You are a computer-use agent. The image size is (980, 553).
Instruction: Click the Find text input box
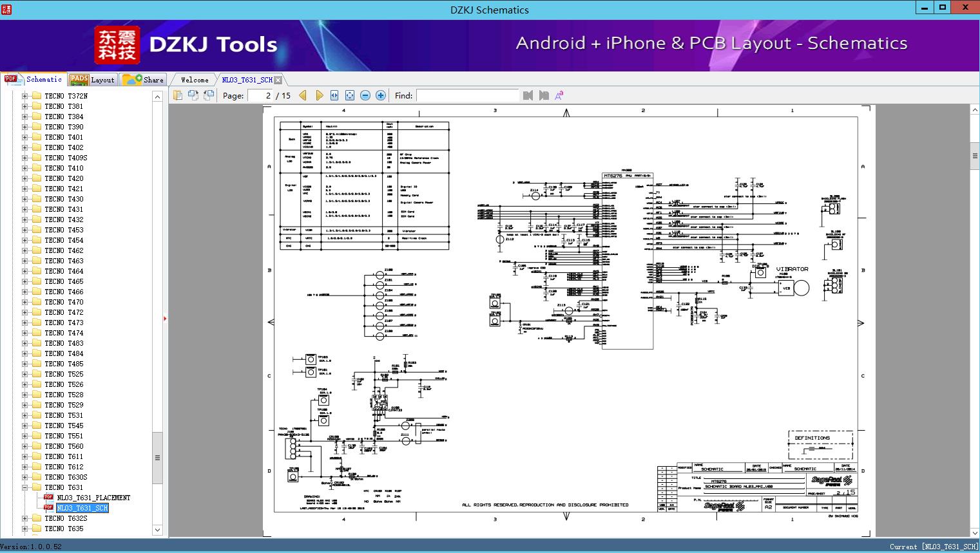467,95
